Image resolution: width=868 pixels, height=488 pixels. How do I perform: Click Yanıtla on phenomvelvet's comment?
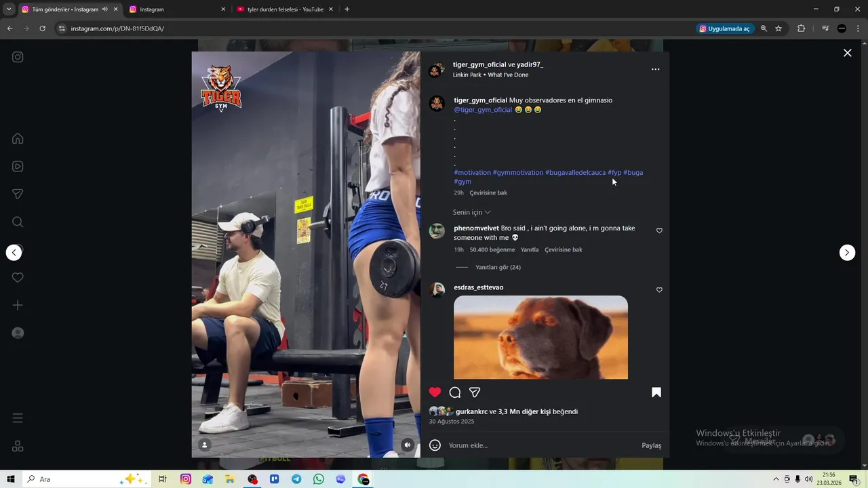[530, 249]
